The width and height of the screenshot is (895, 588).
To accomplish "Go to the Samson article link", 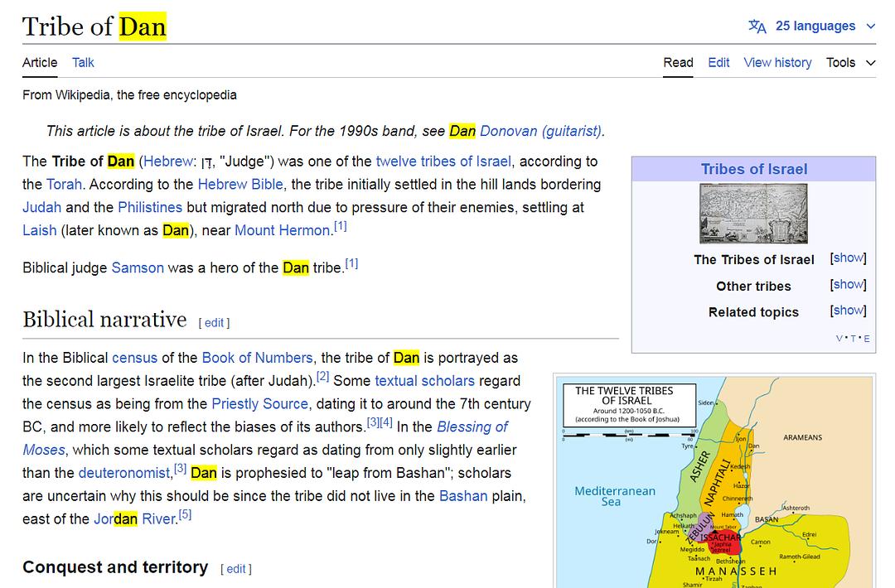I will [x=138, y=267].
